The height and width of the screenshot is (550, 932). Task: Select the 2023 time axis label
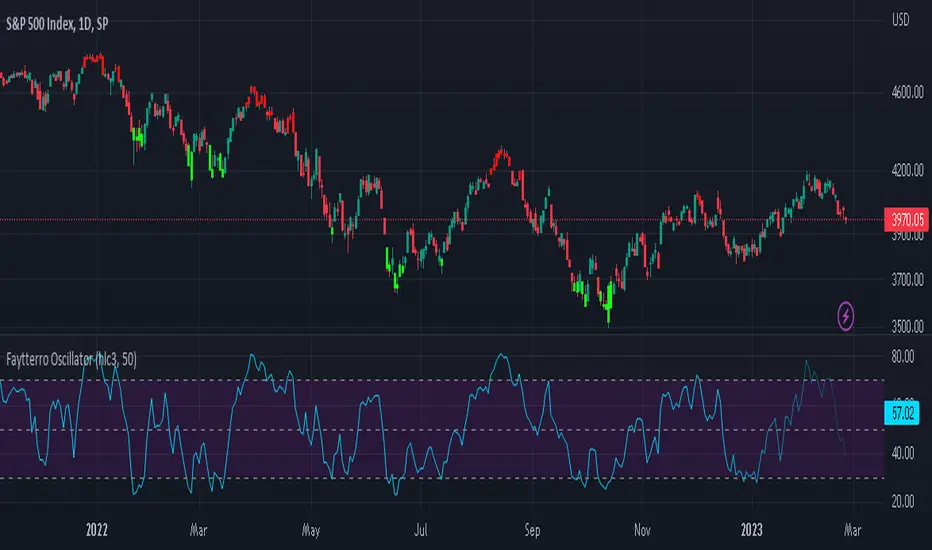751,530
